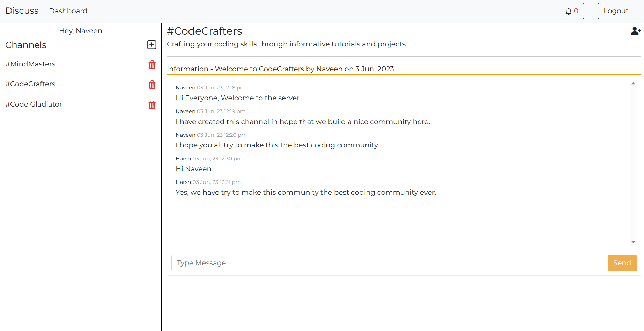Add a new channel with plus icon
Image resolution: width=644 pixels, height=331 pixels.
pos(151,44)
